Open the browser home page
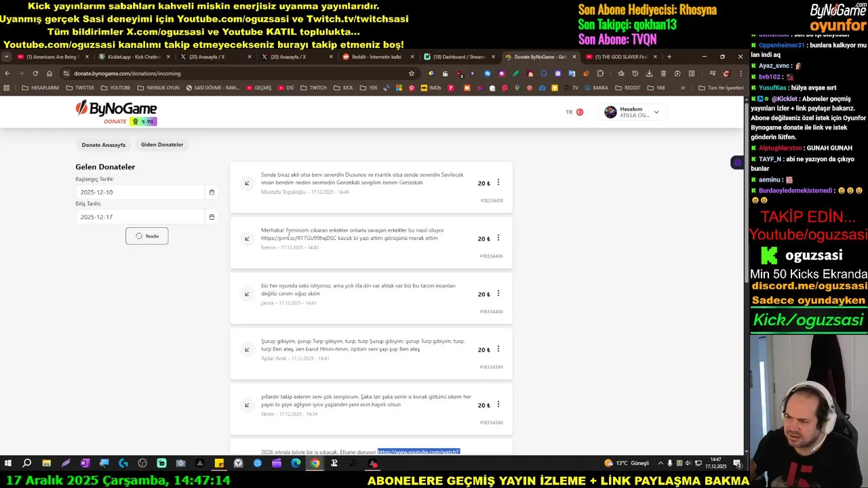This screenshot has height=488, width=868. [x=50, y=73]
